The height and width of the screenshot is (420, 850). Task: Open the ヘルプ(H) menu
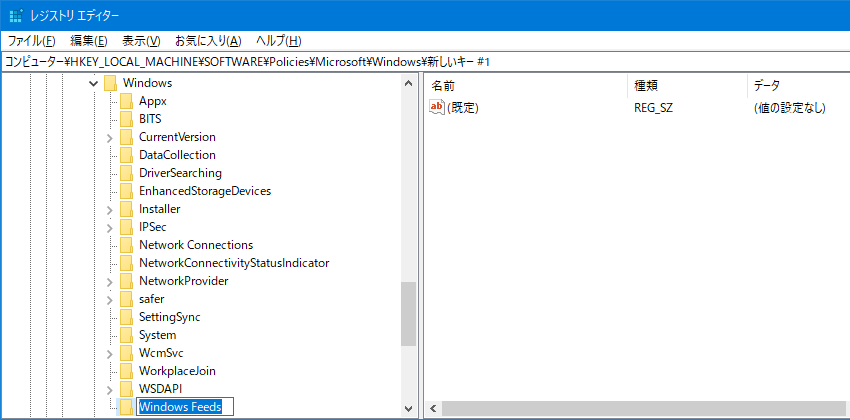[279, 41]
